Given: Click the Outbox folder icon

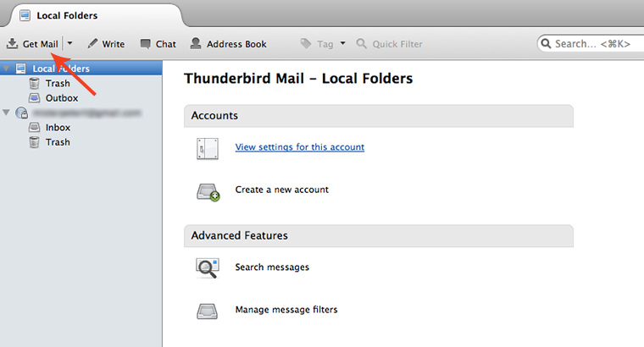Looking at the screenshot, I should (35, 98).
